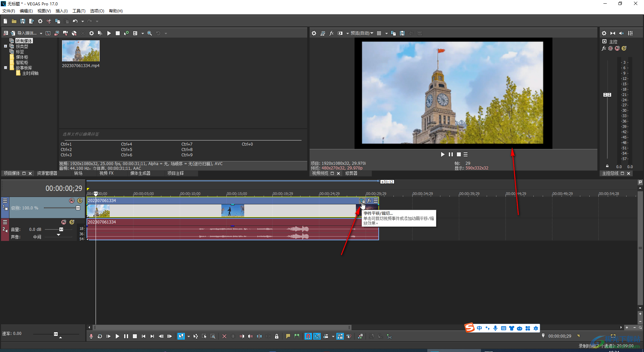644x352 pixels.
Task: Click the Record microphone button in transport bar
Action: tap(91, 336)
